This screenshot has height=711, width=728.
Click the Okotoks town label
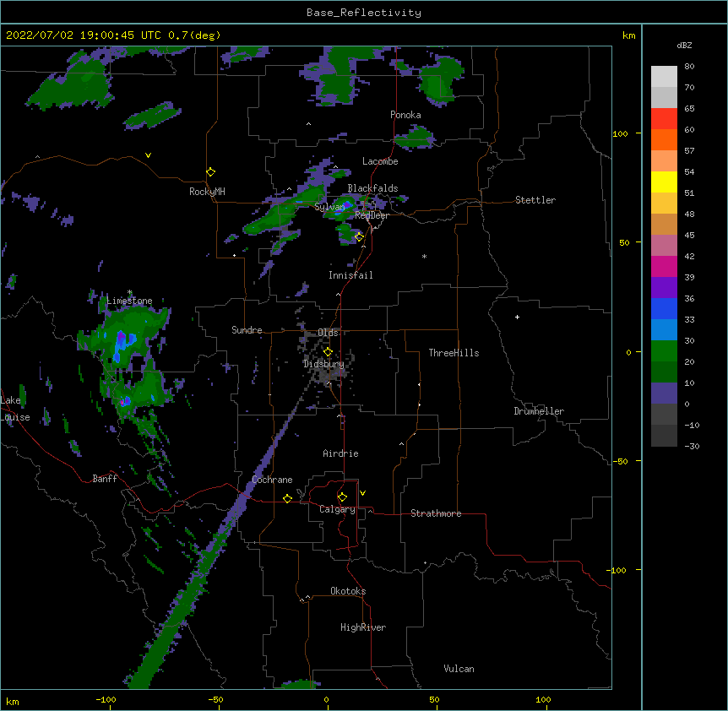(x=348, y=591)
